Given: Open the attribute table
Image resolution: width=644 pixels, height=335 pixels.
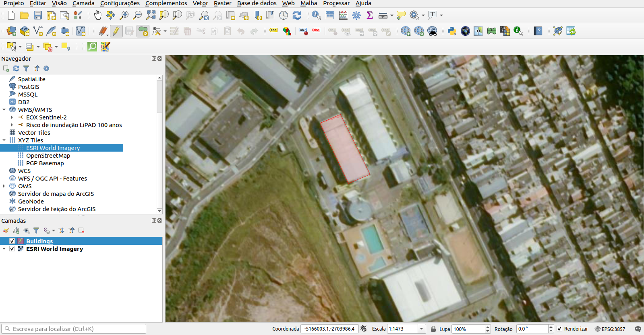Looking at the screenshot, I should (x=330, y=15).
